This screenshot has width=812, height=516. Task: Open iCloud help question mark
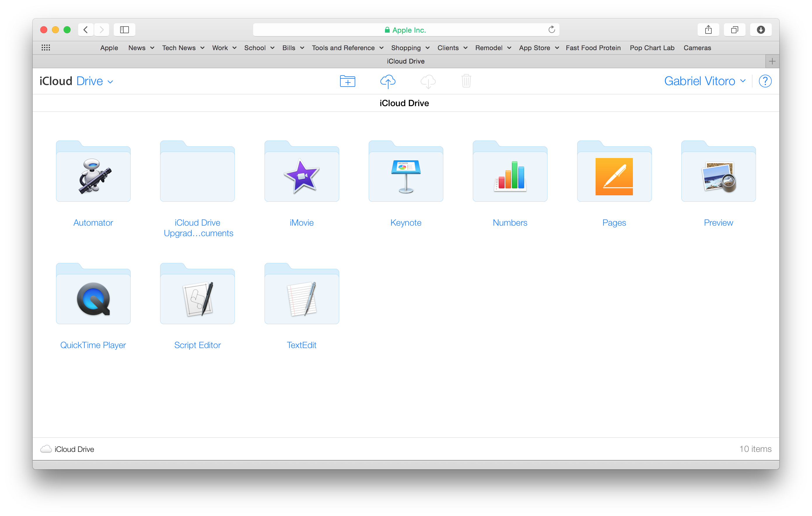coord(765,81)
